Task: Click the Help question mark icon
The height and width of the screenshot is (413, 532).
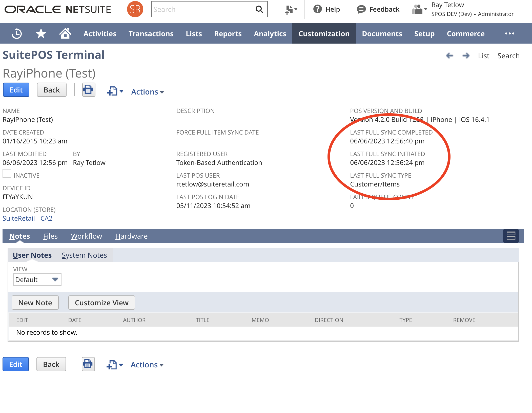Action: pos(317,9)
